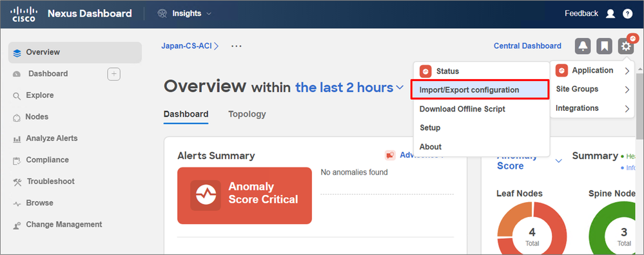This screenshot has width=644, height=255.
Task: Click the Feedback link
Action: click(581, 14)
